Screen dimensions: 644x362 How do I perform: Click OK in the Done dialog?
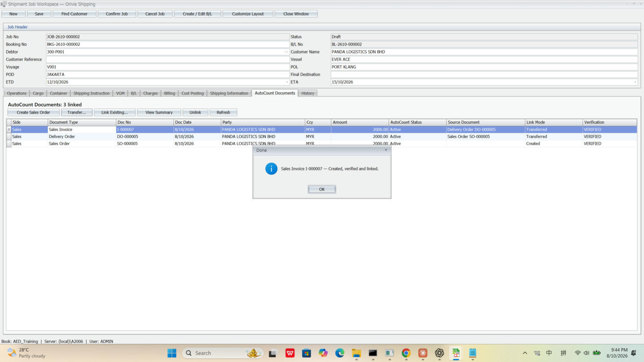click(322, 189)
